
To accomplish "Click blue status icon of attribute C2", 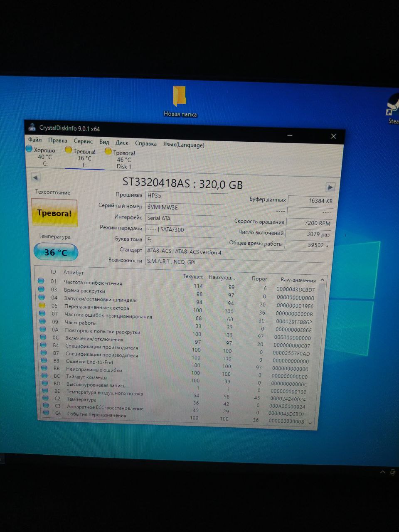I will point(46,398).
